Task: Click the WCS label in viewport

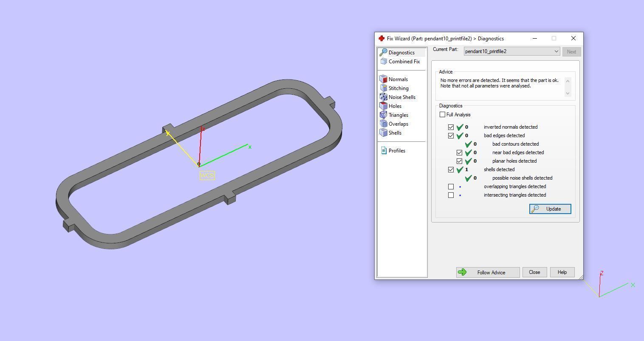Action: pos(207,175)
